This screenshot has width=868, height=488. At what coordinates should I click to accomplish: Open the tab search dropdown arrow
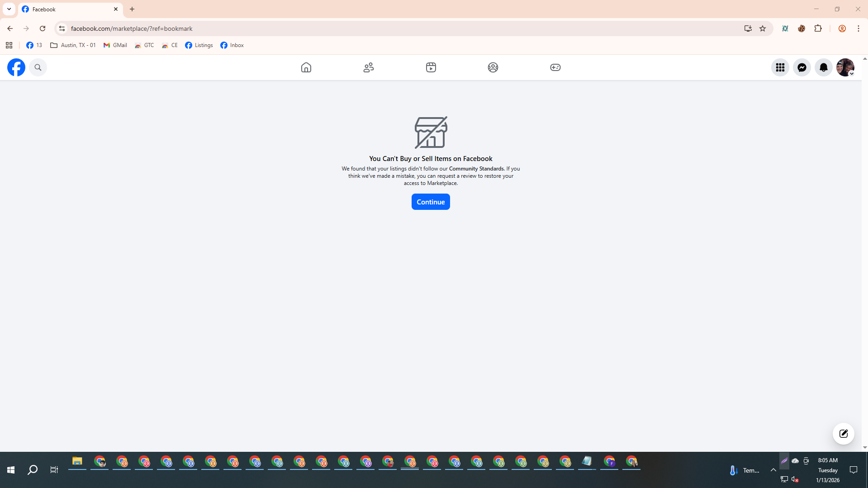click(x=9, y=9)
